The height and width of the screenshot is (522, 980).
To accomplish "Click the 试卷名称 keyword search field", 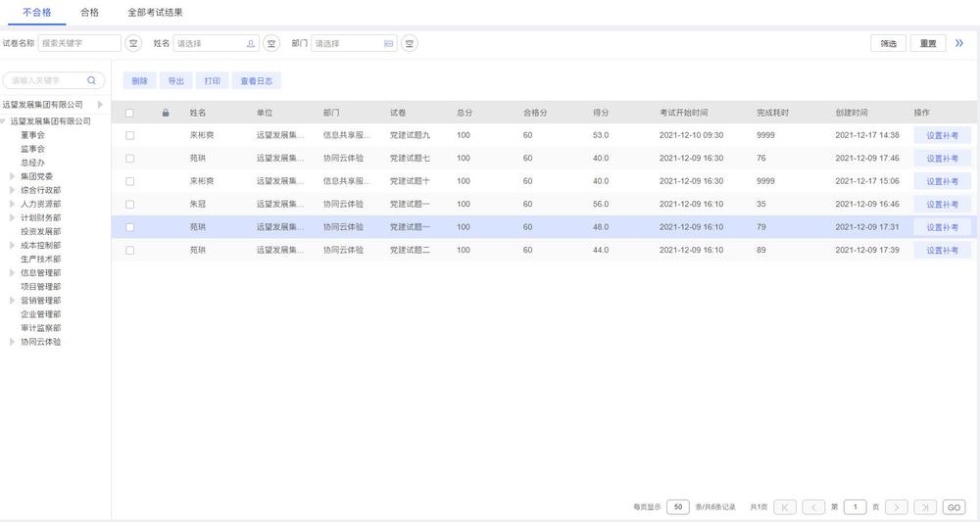I will 79,43.
